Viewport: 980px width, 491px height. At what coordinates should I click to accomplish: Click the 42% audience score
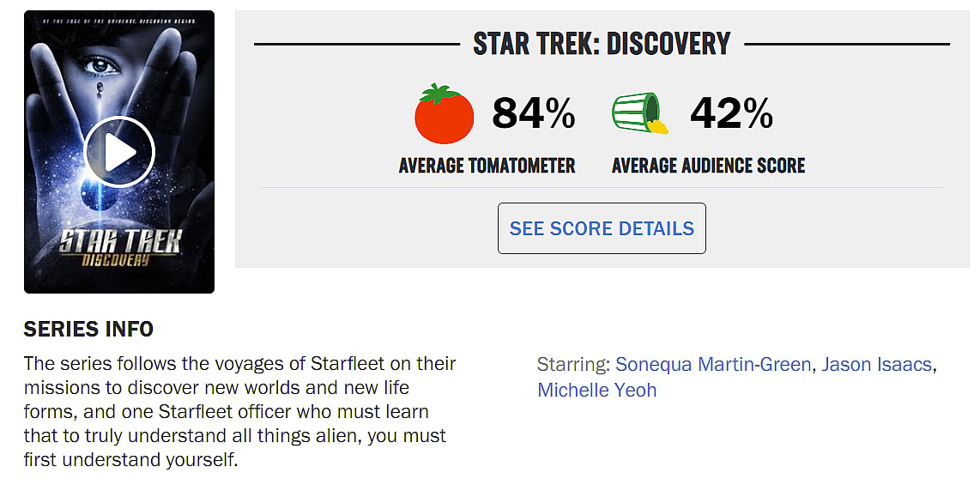[731, 113]
